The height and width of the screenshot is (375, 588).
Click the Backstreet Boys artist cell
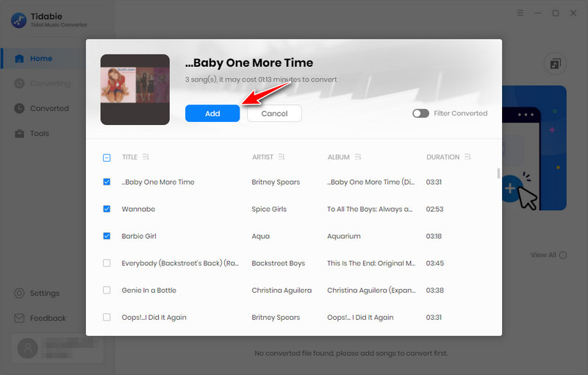coord(279,263)
